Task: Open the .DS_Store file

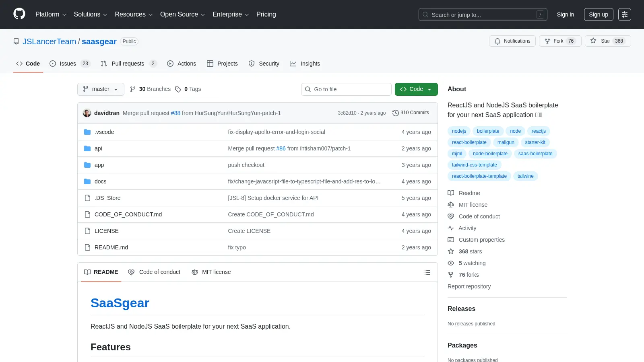Action: tap(107, 198)
